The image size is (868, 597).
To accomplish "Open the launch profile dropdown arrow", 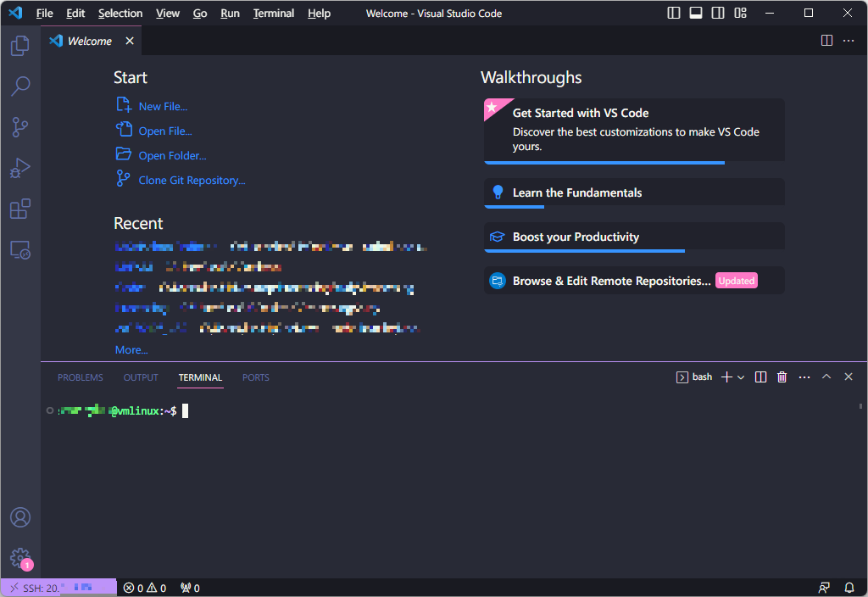I will click(x=741, y=377).
